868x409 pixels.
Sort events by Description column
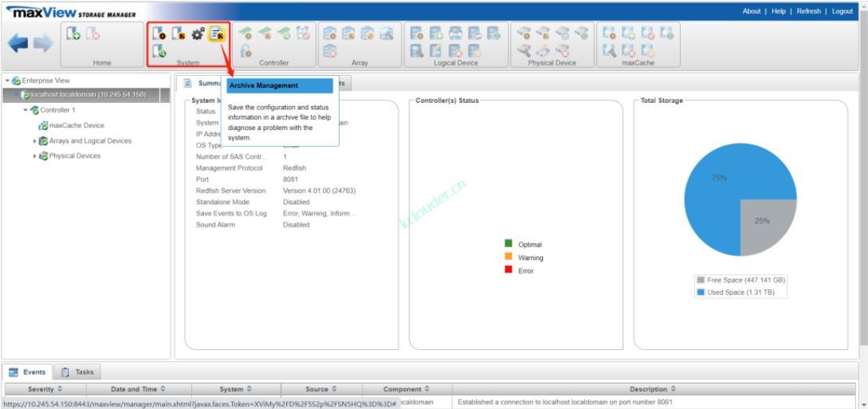pyautogui.click(x=652, y=389)
